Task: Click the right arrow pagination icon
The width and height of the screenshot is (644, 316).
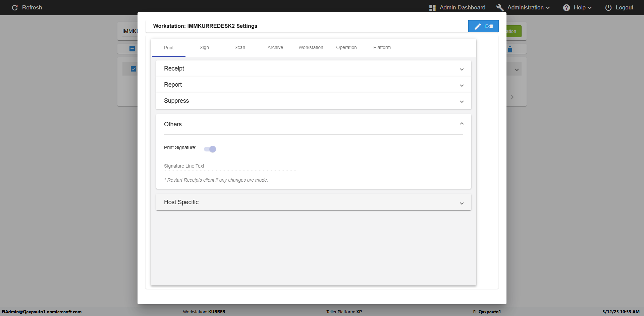Action: pos(512,97)
